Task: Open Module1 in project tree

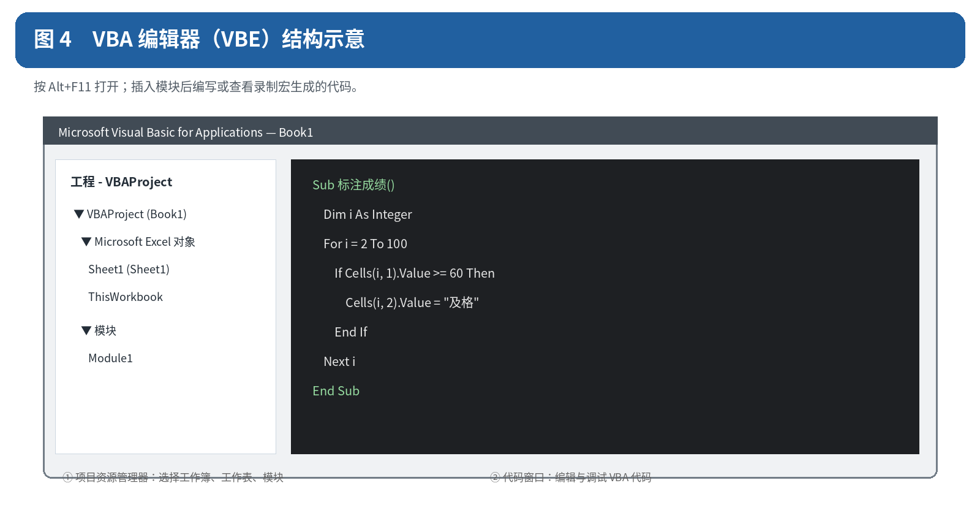Action: pos(110,358)
